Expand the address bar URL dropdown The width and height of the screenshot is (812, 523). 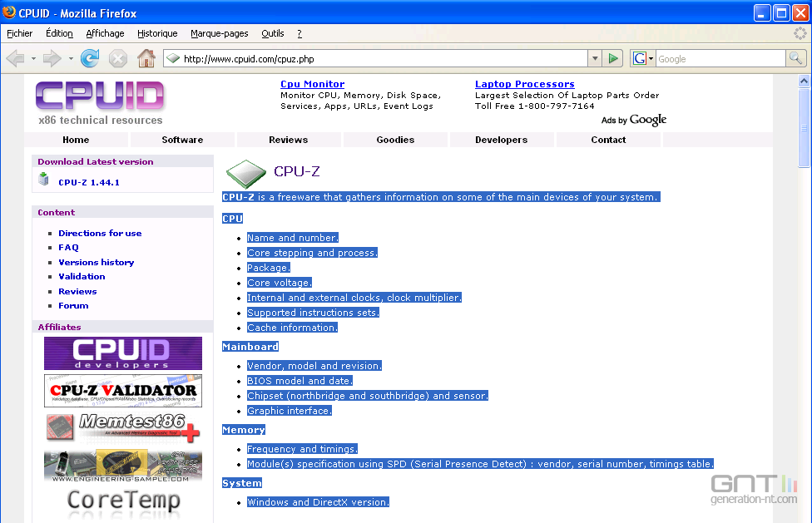[595, 58]
